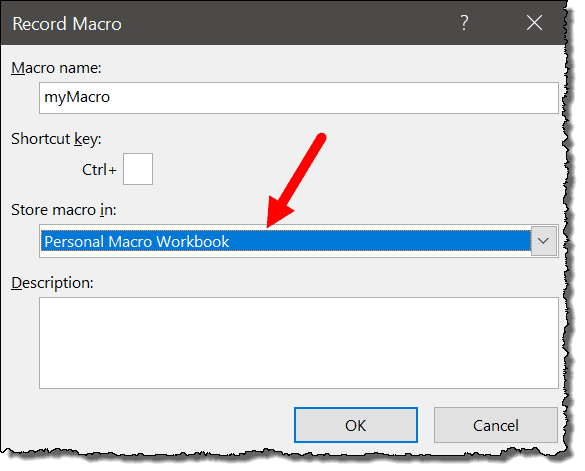Dismiss the dialog with the Cancel button
This screenshot has width=585, height=471.
tap(495, 425)
